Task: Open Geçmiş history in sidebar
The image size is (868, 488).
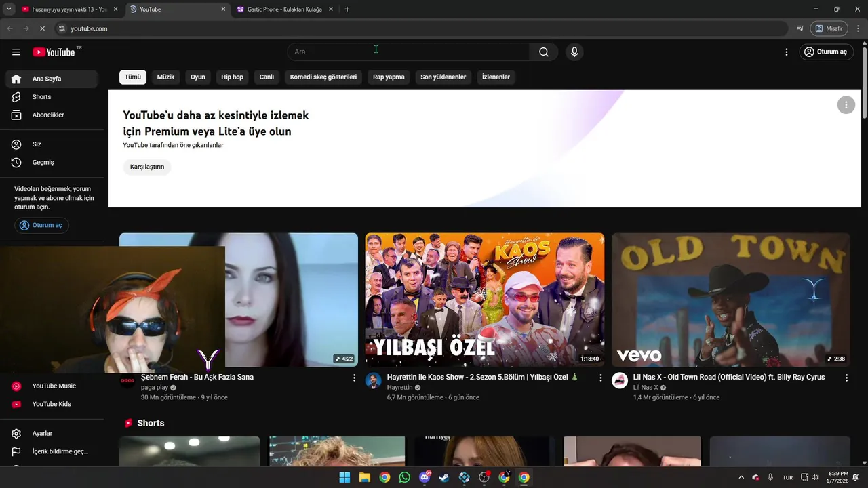Action: coord(52,163)
